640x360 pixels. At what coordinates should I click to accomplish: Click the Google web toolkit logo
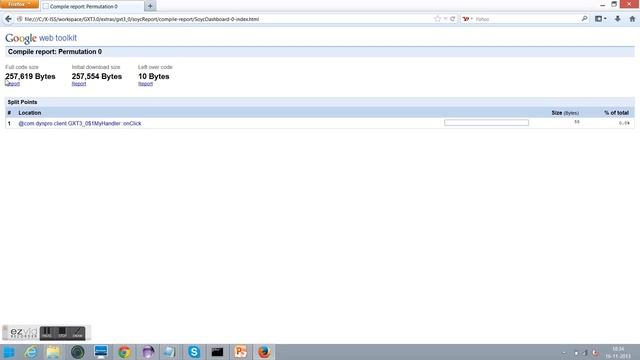(41, 38)
